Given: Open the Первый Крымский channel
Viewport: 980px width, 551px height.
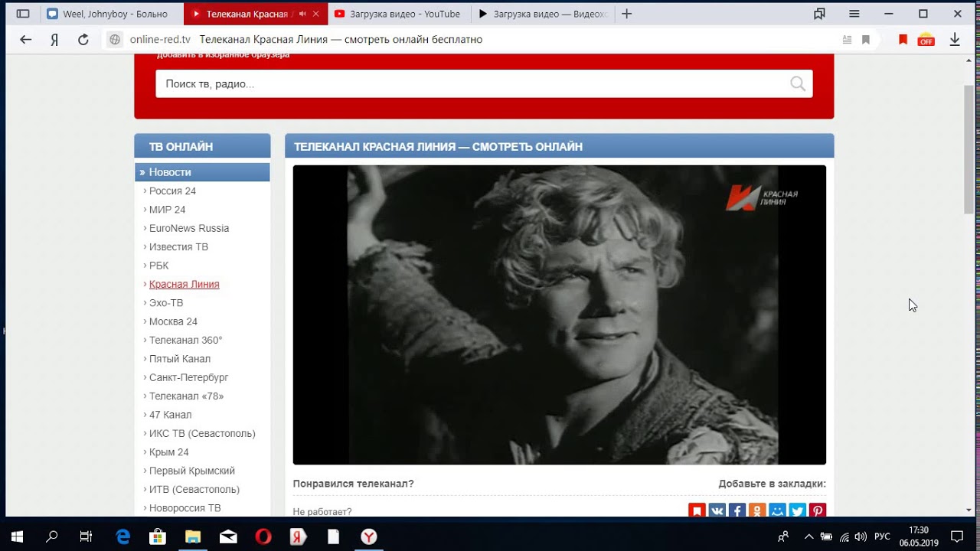Looking at the screenshot, I should pyautogui.click(x=192, y=471).
